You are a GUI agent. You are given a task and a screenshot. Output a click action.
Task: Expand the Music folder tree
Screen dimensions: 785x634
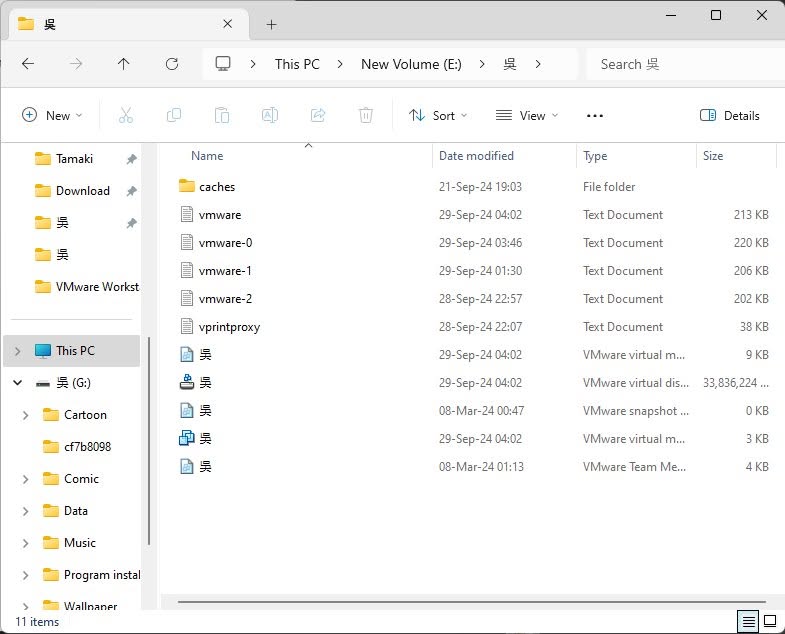[26, 543]
